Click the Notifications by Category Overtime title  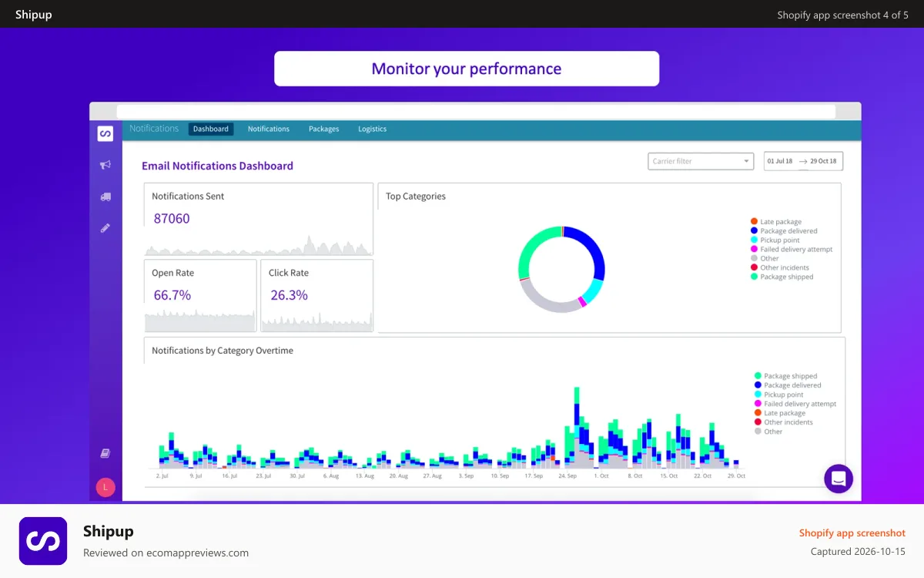click(x=223, y=351)
